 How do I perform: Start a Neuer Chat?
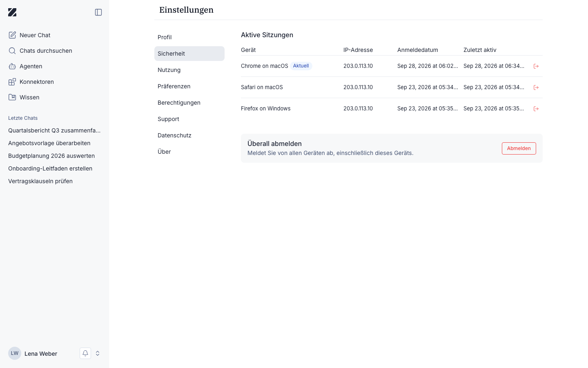coord(54,35)
